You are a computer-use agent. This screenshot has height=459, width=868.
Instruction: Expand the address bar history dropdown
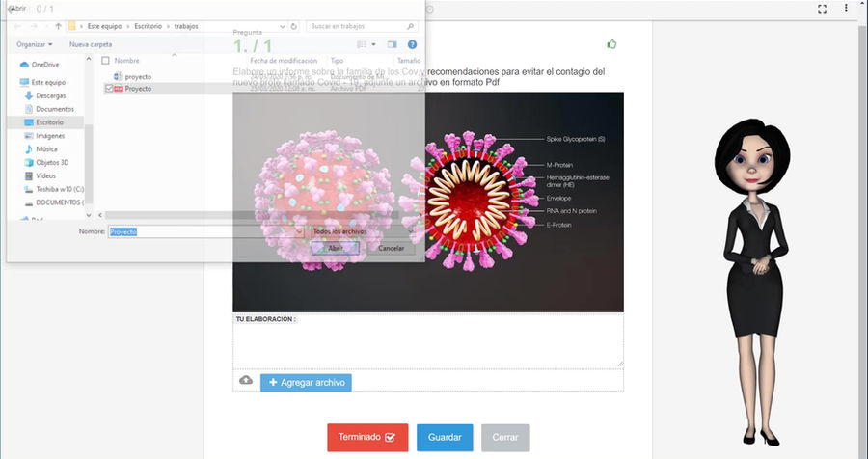coord(283,26)
